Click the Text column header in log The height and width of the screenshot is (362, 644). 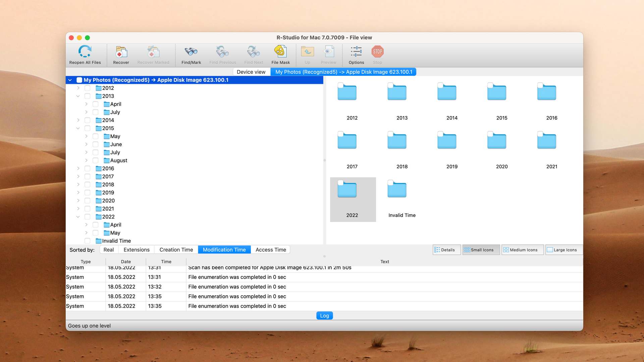[385, 261]
